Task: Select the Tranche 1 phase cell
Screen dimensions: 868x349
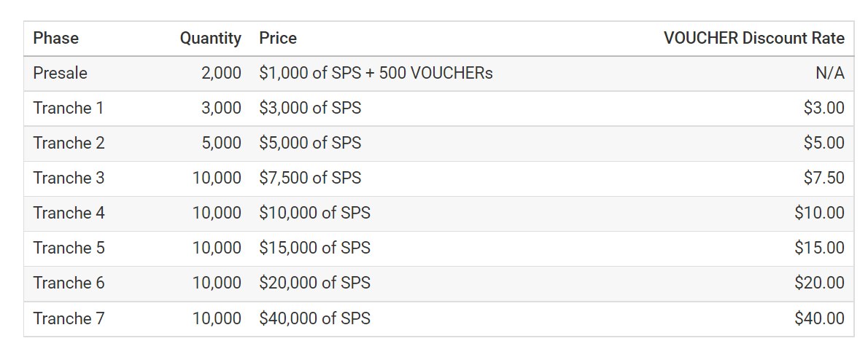Action: [x=68, y=108]
